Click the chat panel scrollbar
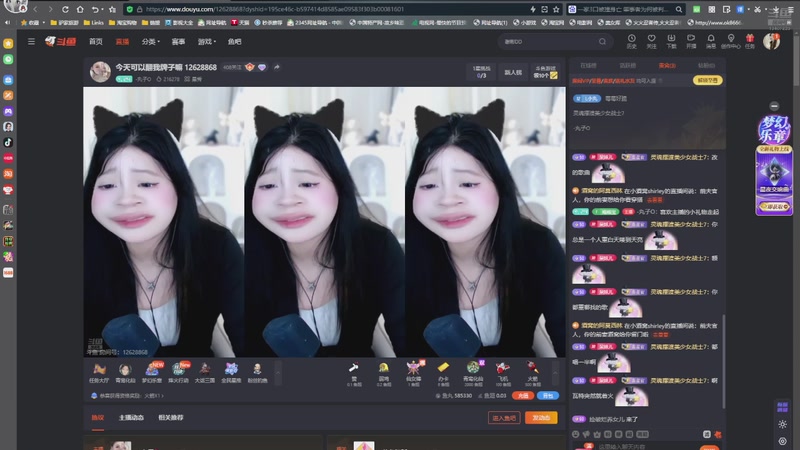800x450 pixels. (x=723, y=361)
